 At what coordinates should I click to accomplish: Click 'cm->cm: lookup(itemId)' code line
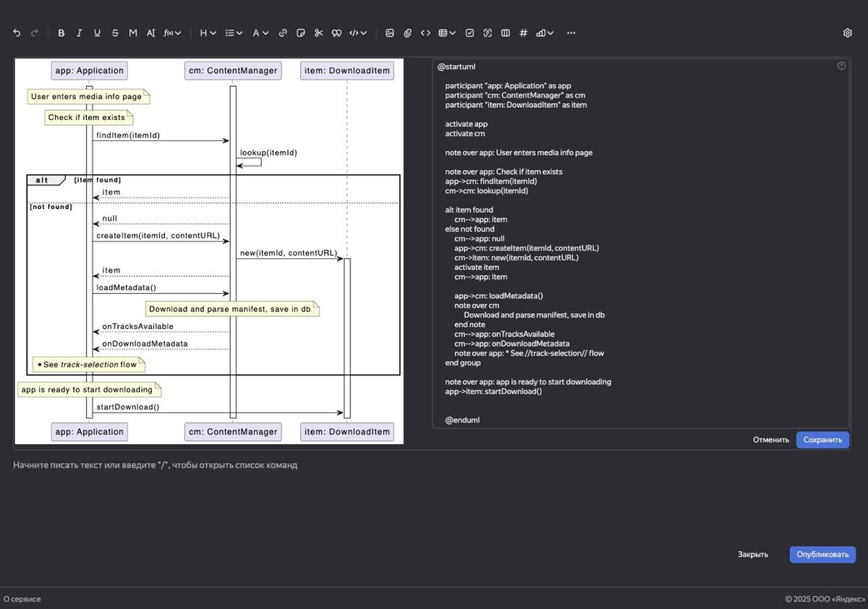click(x=486, y=191)
